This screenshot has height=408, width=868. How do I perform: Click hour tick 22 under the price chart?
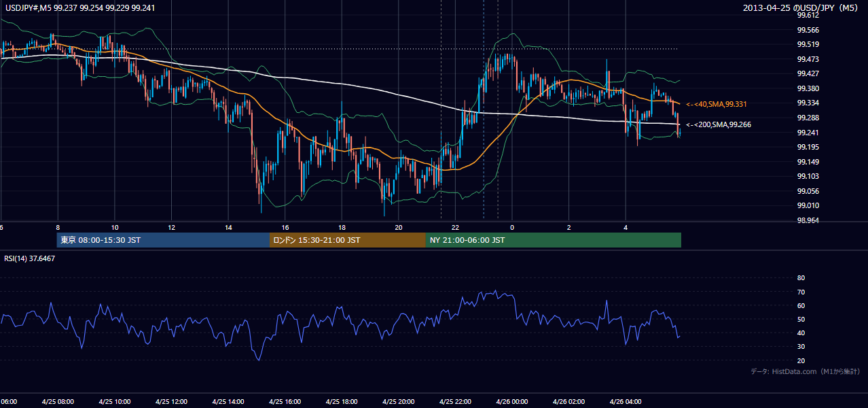pos(455,227)
